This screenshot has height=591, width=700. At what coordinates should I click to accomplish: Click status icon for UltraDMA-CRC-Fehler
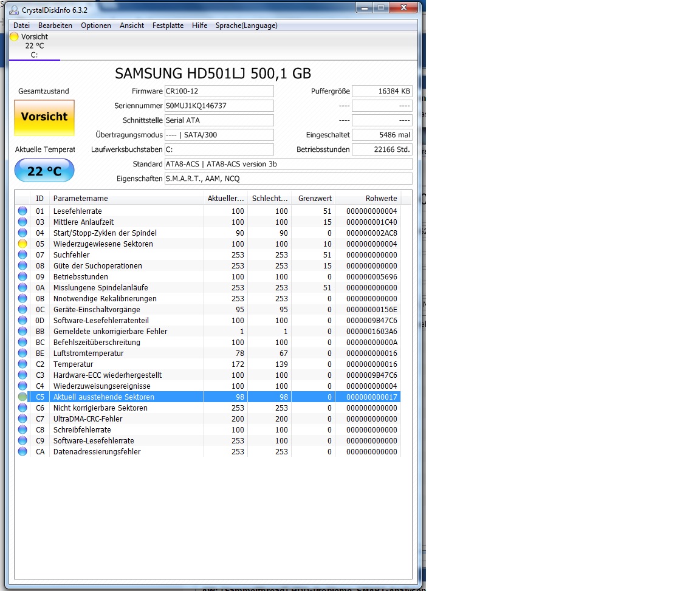coord(22,418)
